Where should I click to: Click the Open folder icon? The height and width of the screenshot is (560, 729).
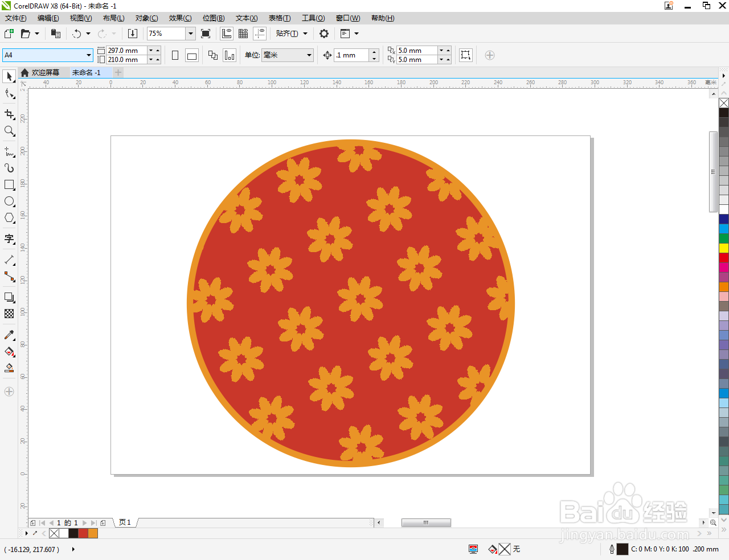click(x=25, y=34)
